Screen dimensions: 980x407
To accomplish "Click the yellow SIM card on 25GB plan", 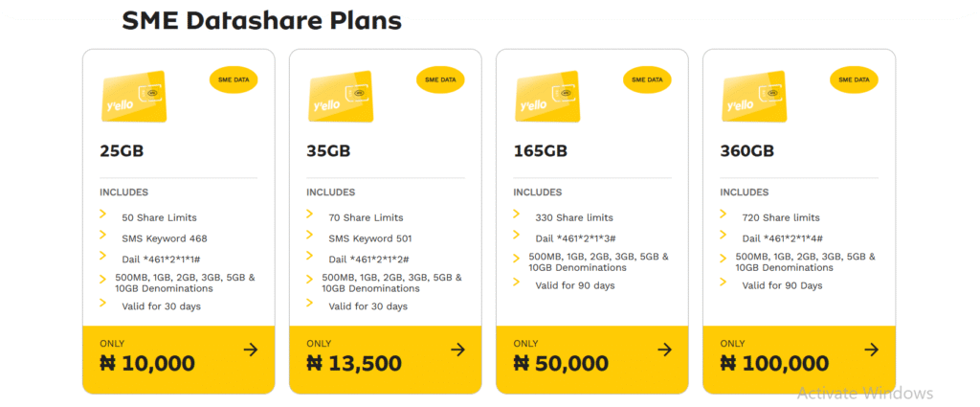I will click(x=134, y=97).
